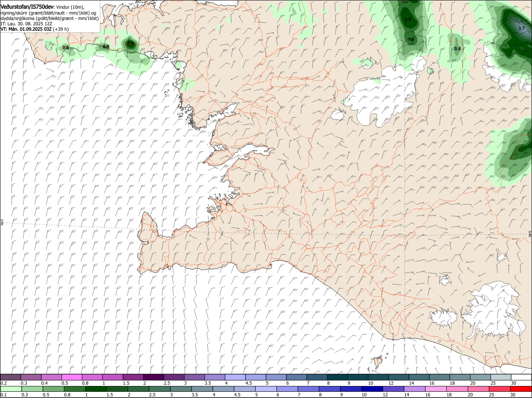The image size is (532, 398).
Task: Click the '(+39 h)' forecast offset text
Action: (61, 29)
